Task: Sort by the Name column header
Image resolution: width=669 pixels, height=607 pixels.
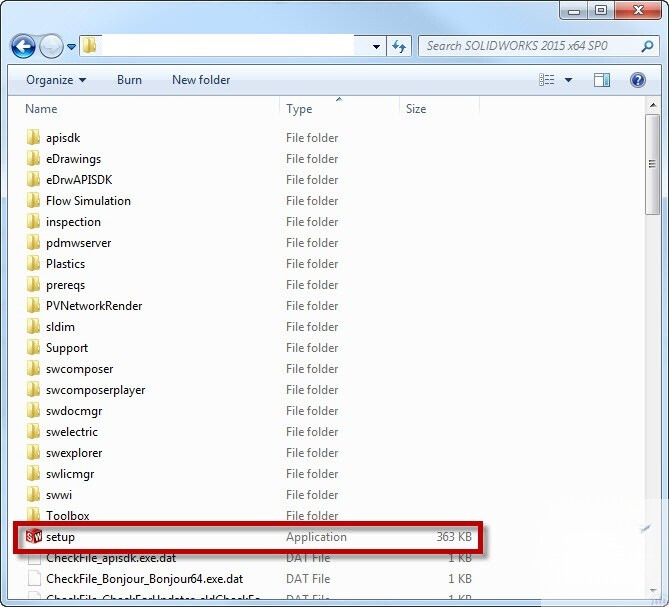Action: point(41,109)
